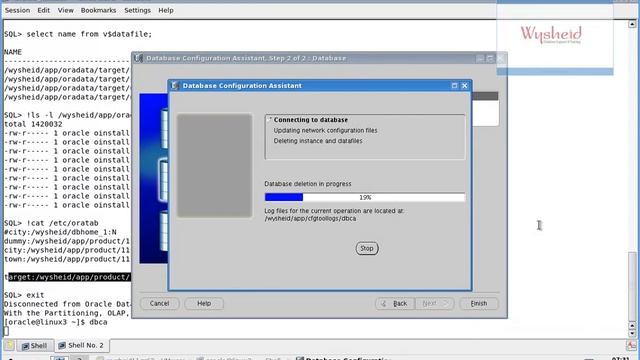Close the Database Configuration Assistant progress dialog
The height and width of the screenshot is (360, 640).
tap(464, 86)
